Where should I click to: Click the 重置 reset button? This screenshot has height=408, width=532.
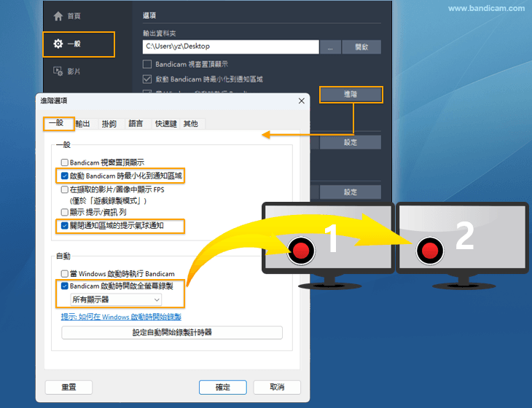click(x=69, y=387)
